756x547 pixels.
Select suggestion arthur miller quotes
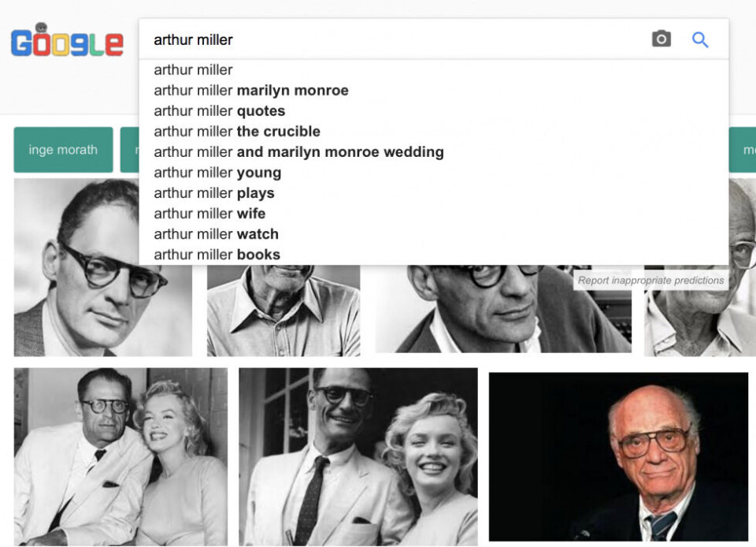434,111
